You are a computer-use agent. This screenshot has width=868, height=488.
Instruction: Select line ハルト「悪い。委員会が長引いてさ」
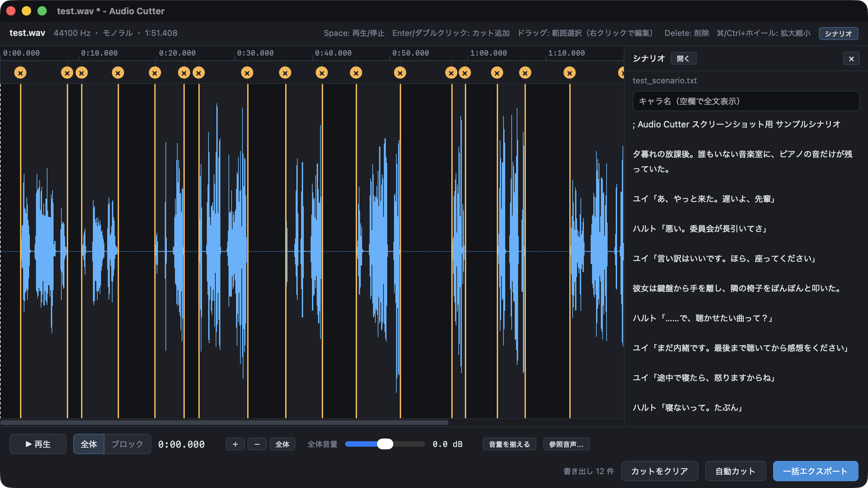pos(700,229)
